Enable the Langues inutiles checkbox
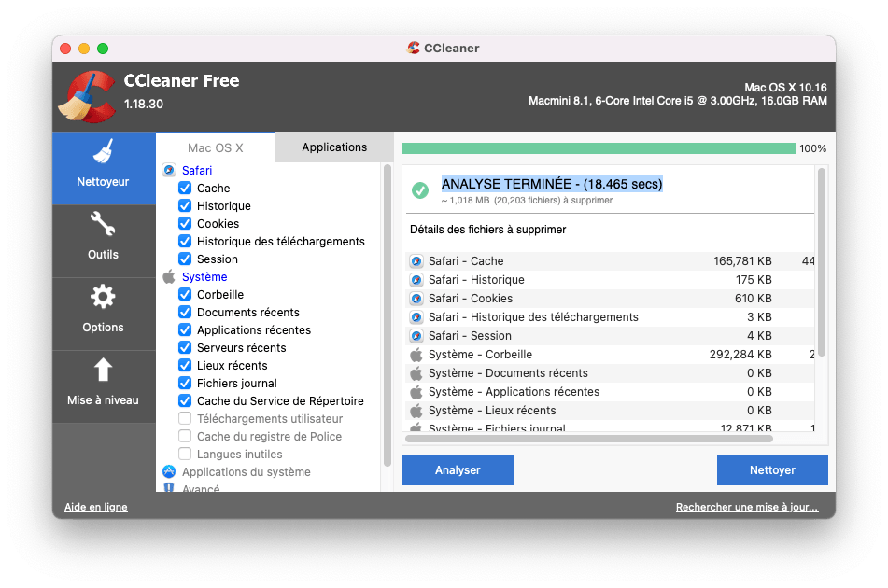The height and width of the screenshot is (588, 888). [185, 454]
